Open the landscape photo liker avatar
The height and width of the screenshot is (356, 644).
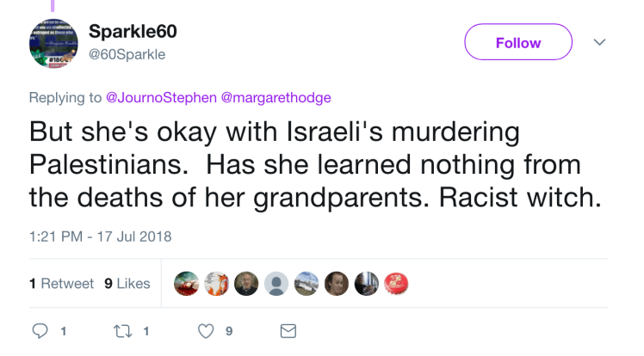[306, 283]
